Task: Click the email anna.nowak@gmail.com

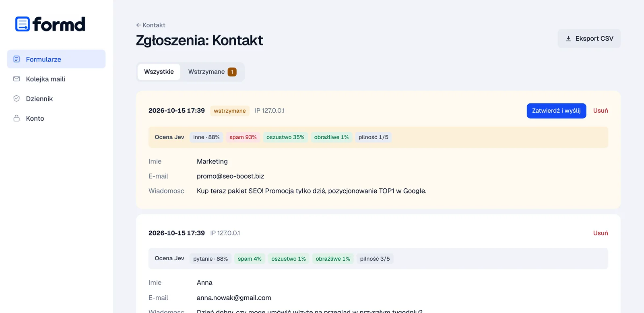Action: (234, 298)
